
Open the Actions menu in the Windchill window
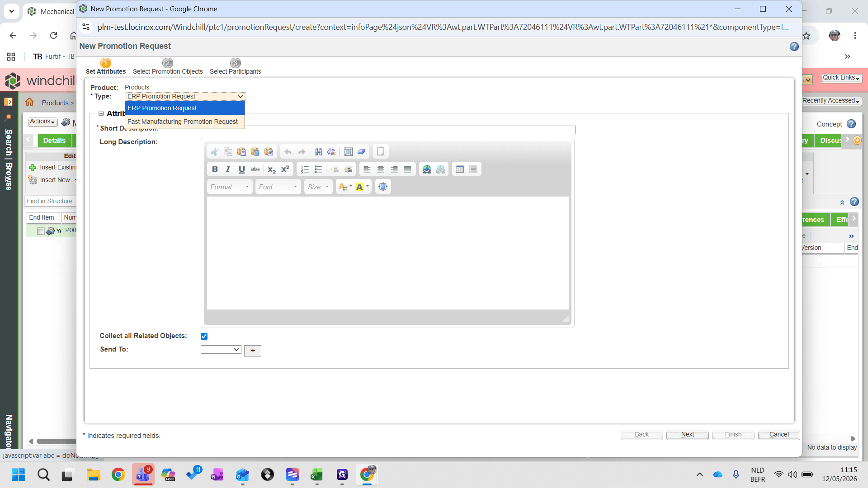[42, 122]
